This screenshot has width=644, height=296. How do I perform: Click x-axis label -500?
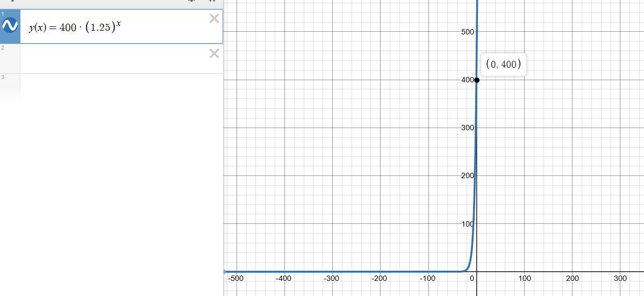236,278
